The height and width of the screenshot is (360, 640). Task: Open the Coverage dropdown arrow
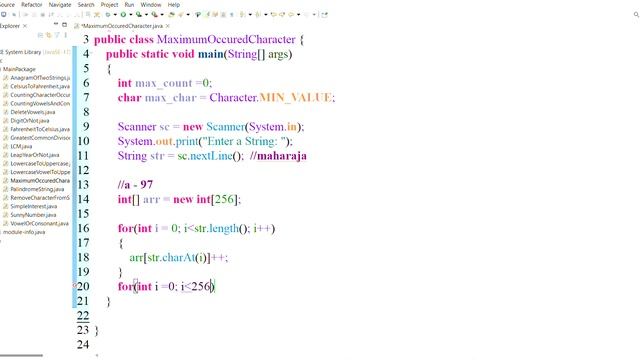(147, 15)
